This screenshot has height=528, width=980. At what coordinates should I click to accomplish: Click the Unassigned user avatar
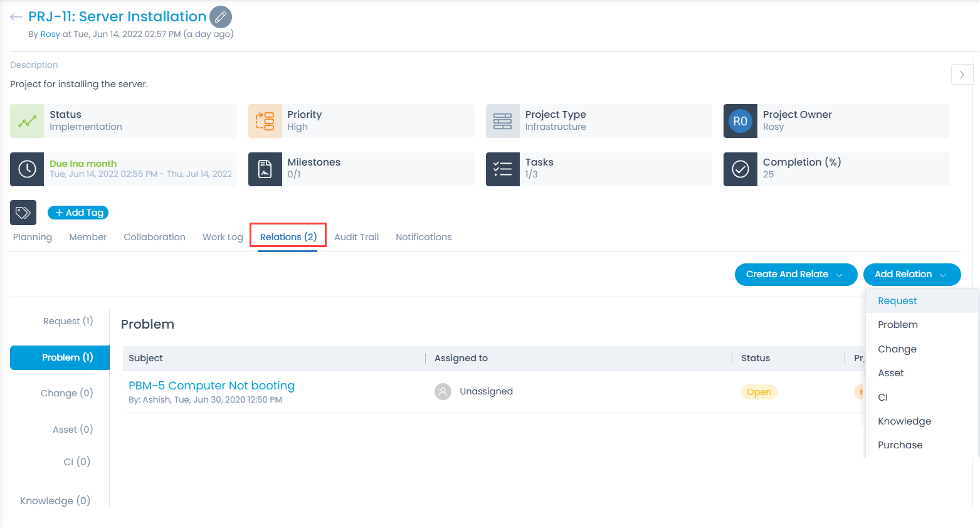point(443,391)
